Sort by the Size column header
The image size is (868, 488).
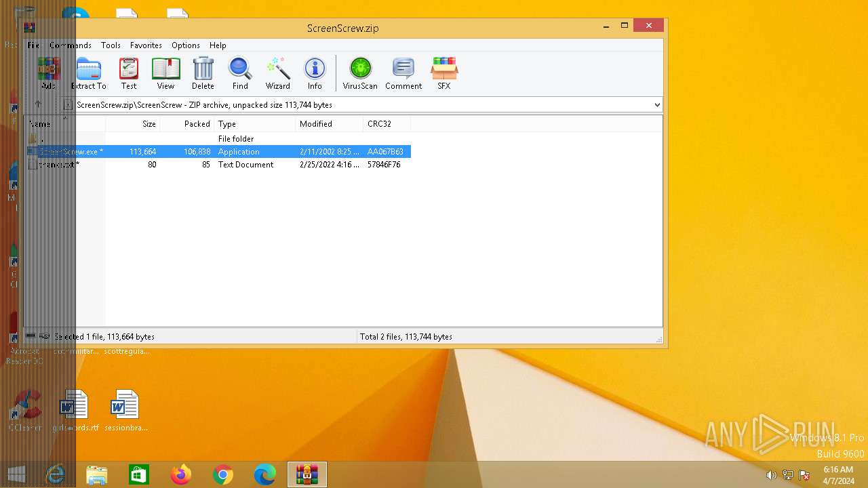(x=133, y=124)
